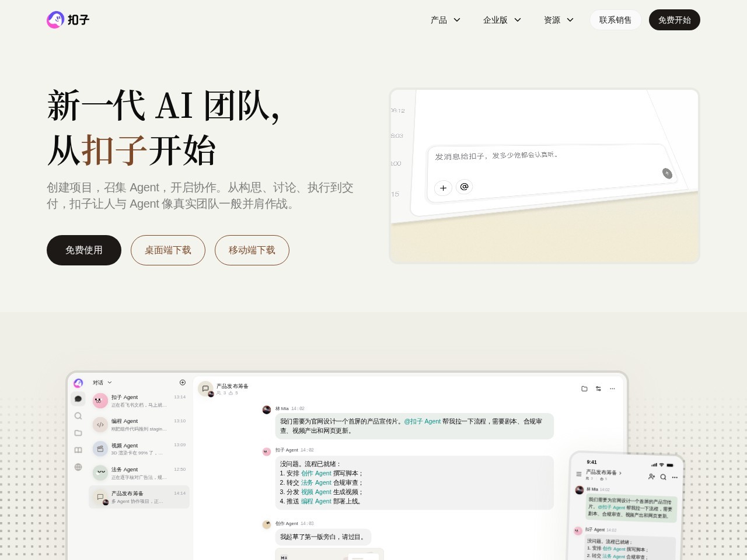This screenshot has width=747, height=560.
Task: Click the pink 扣子 Agent avatar in list
Action: (x=100, y=401)
